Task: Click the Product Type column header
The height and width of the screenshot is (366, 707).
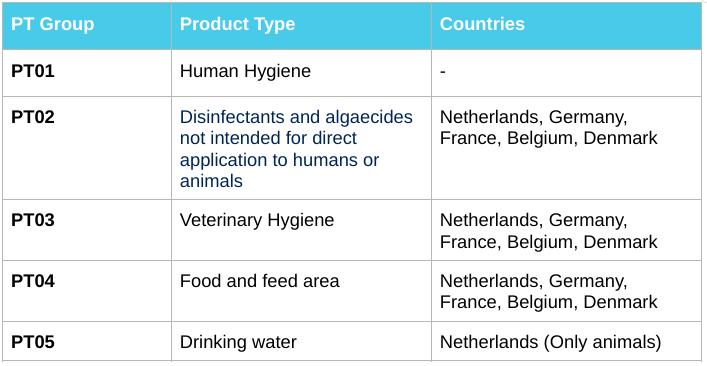Action: (x=301, y=26)
